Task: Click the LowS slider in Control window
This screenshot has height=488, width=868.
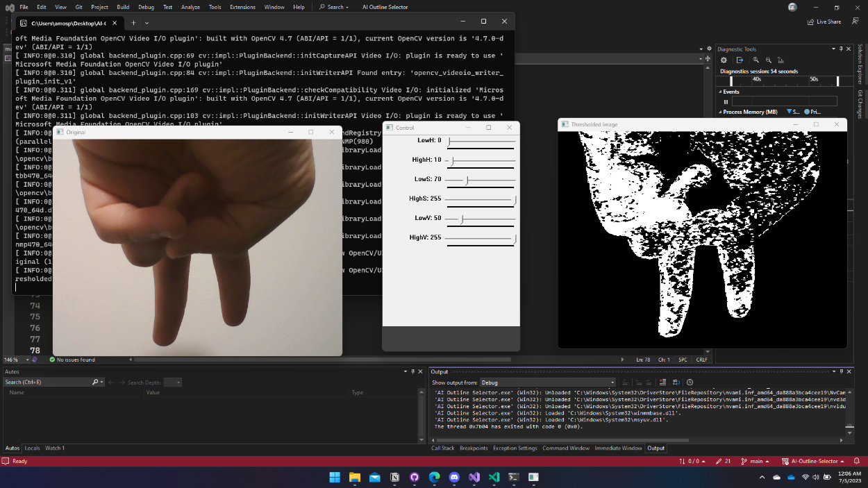Action: click(x=467, y=180)
